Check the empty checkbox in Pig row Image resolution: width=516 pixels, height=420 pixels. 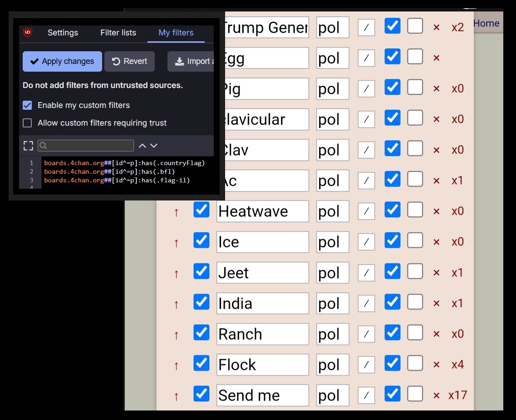pos(415,87)
